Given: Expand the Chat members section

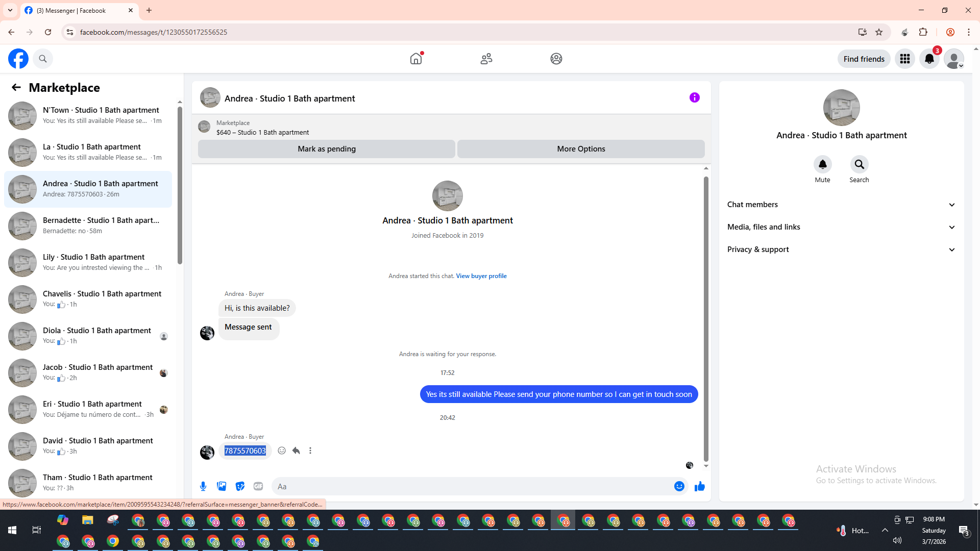Looking at the screenshot, I should tap(842, 205).
